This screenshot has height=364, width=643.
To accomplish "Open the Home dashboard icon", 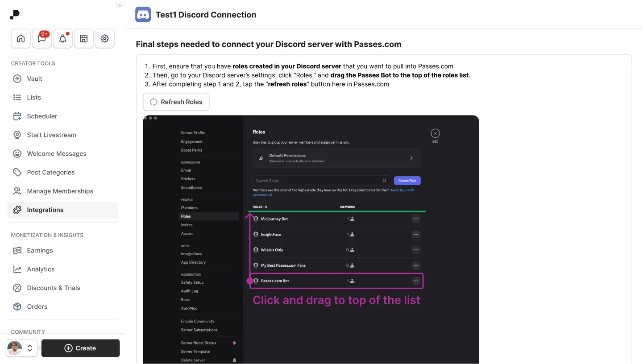I will [21, 38].
